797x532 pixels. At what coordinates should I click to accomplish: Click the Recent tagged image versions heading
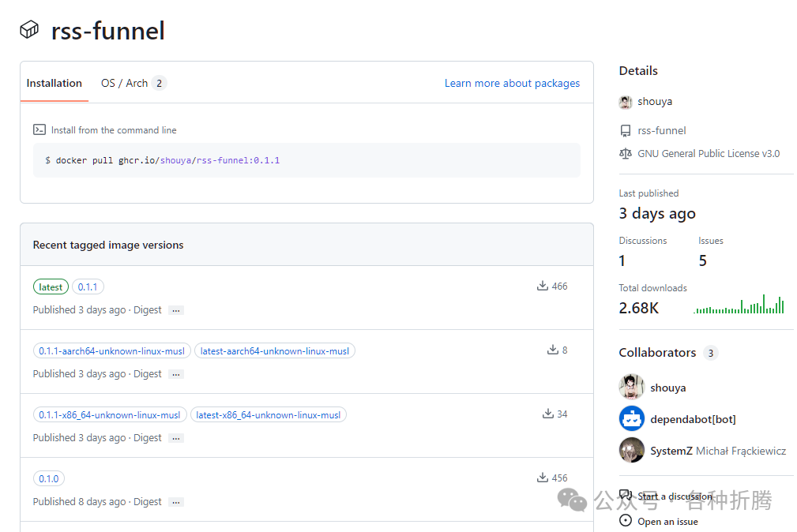tap(108, 245)
